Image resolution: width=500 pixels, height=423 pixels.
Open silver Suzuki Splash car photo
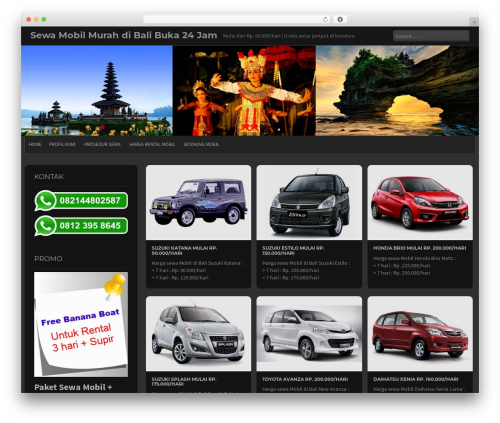(198, 333)
